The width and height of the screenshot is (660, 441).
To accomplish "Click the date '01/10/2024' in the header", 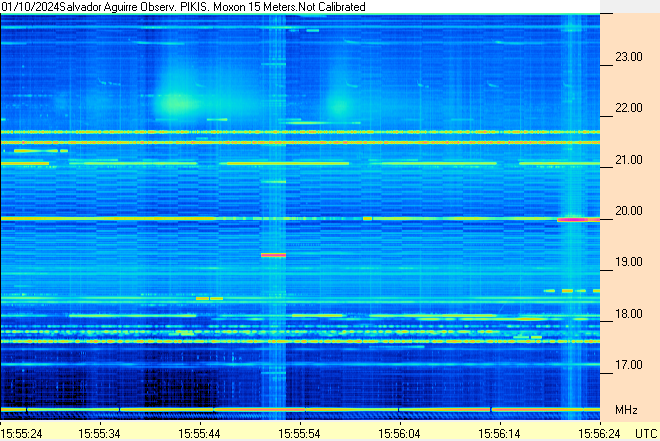I will click(x=30, y=7).
